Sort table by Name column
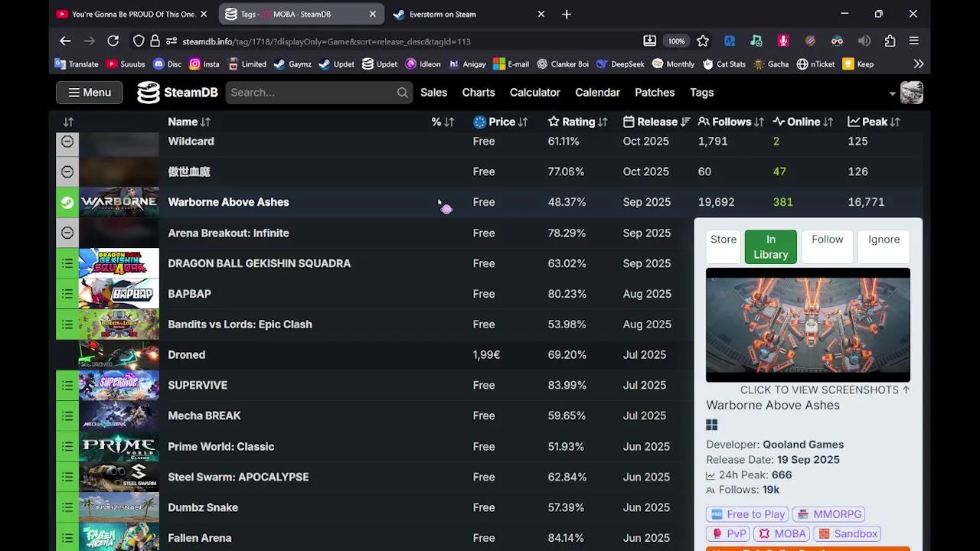This screenshot has width=980, height=551. point(189,122)
